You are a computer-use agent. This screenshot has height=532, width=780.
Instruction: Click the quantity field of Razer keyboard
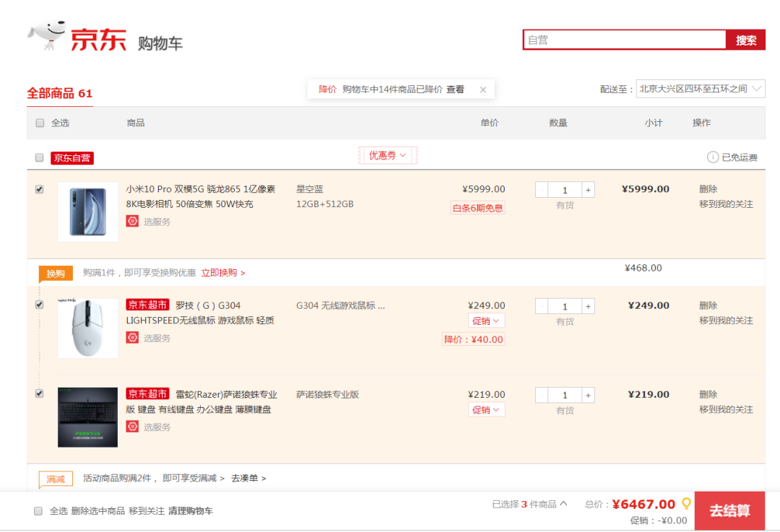[x=565, y=396]
